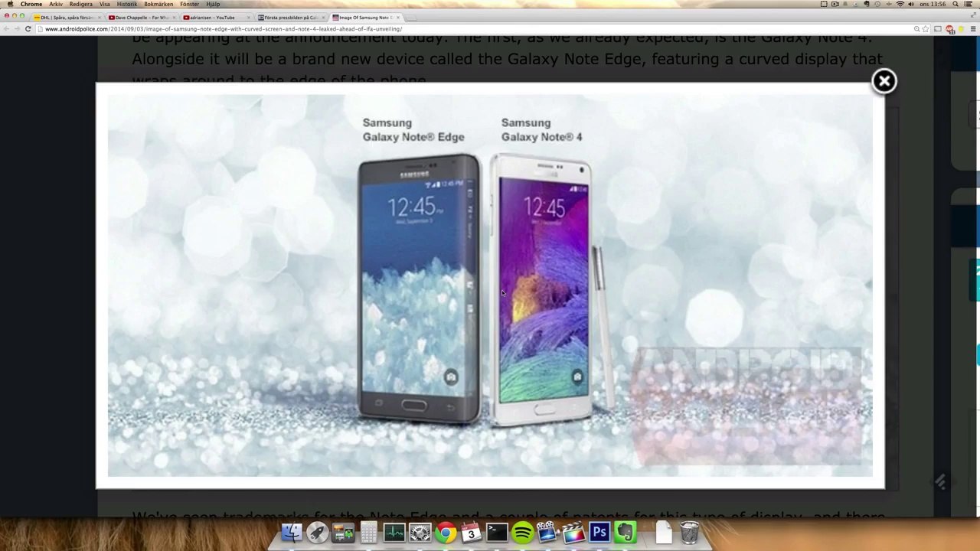
Task: Open Calendar from the dock
Action: coord(471,533)
